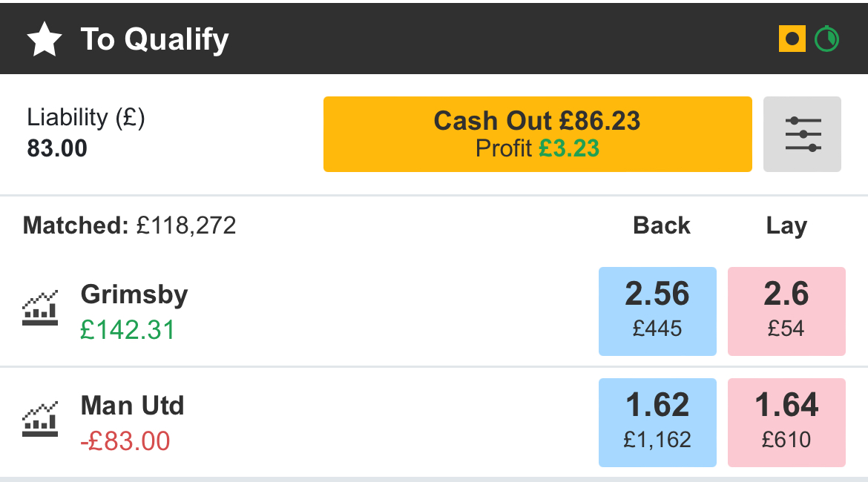Screen dimensions: 868x482
Task: Click the green in-play clock icon
Action: coord(826,39)
